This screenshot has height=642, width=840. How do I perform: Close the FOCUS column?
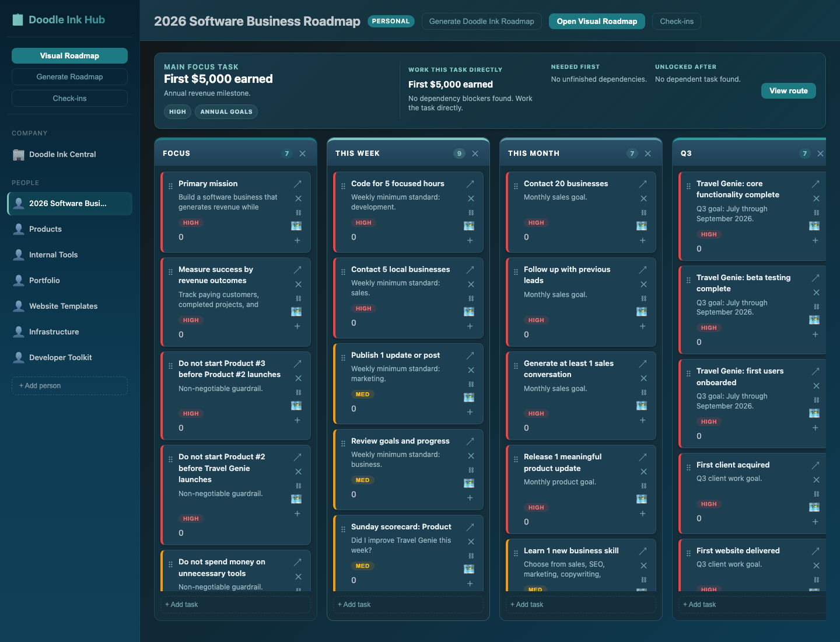(302, 153)
